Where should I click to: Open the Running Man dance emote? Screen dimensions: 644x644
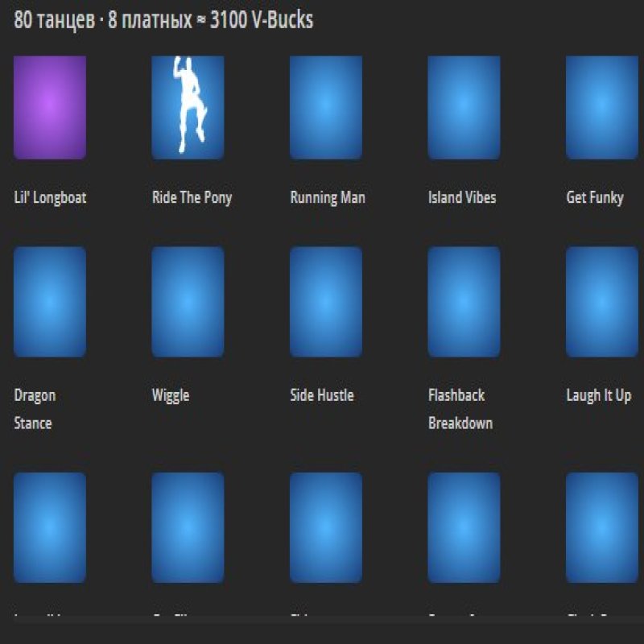point(326,106)
